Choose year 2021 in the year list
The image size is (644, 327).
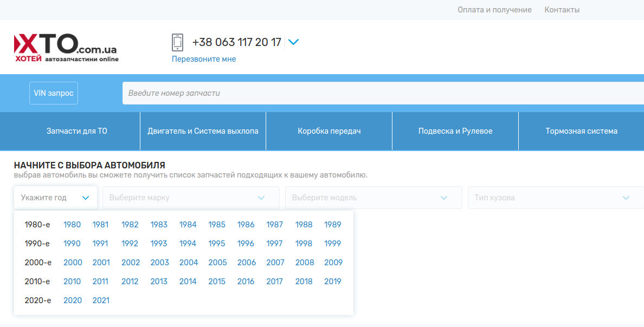(x=101, y=300)
